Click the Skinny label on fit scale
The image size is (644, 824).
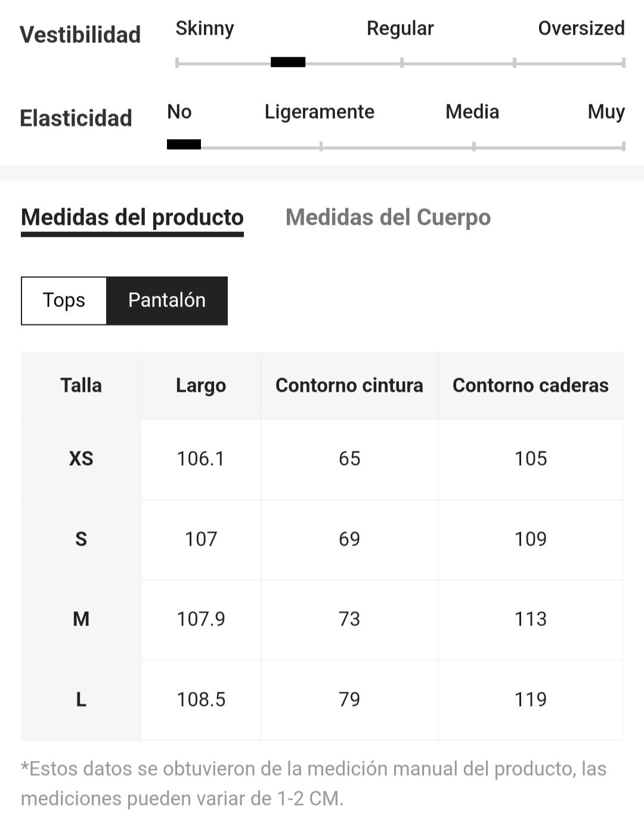click(205, 29)
